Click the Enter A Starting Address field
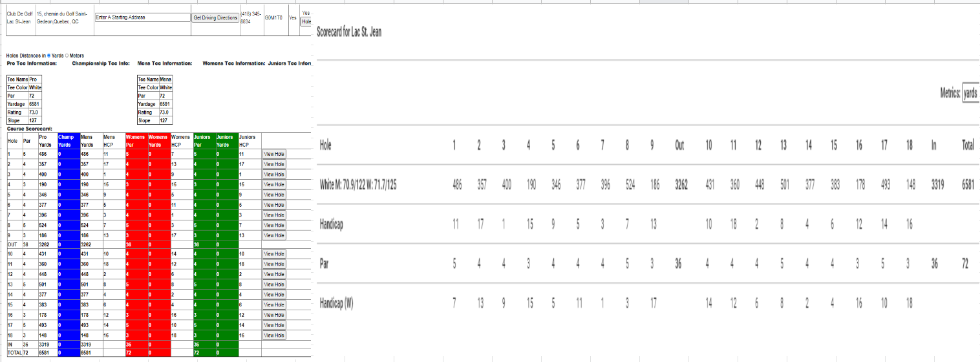Viewport: 980px width, 362px height. point(142,17)
